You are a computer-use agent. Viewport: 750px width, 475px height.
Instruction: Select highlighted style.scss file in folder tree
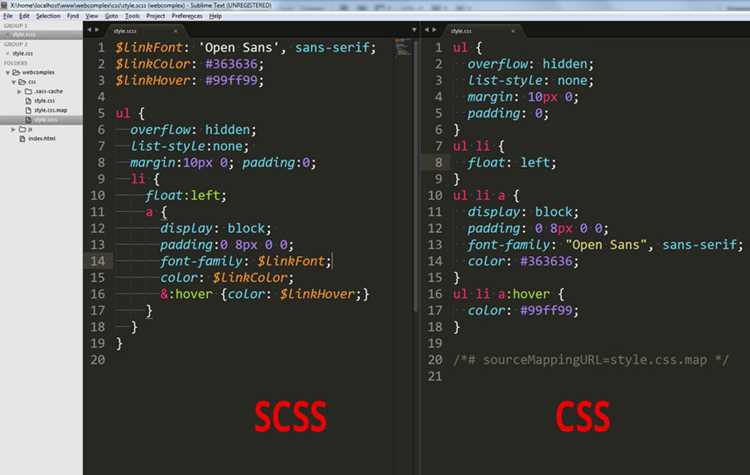(x=41, y=120)
